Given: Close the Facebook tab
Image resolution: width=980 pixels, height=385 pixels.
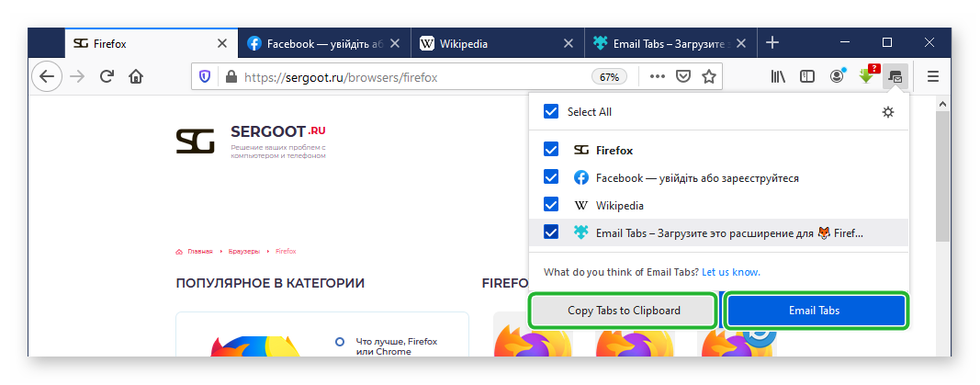Looking at the screenshot, I should click(395, 44).
